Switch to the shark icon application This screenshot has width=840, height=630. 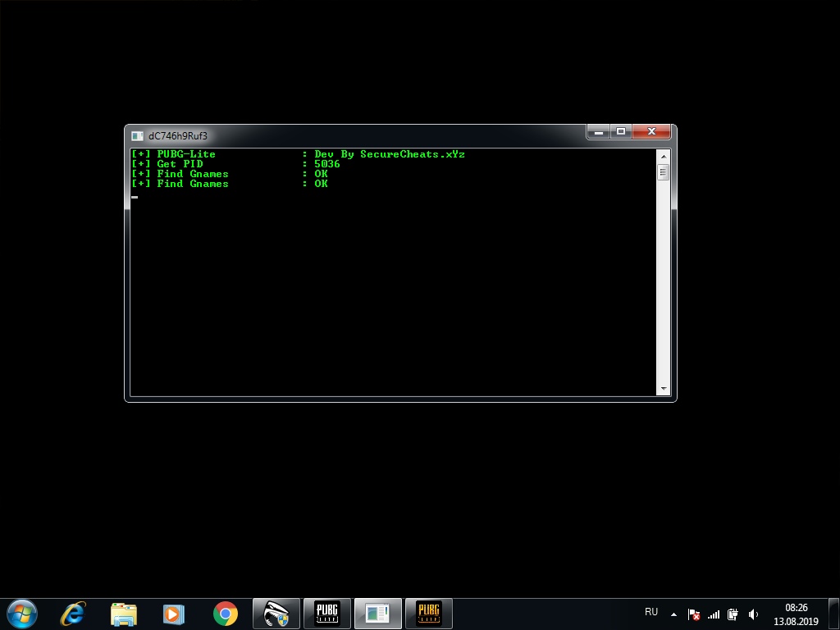coord(276,614)
